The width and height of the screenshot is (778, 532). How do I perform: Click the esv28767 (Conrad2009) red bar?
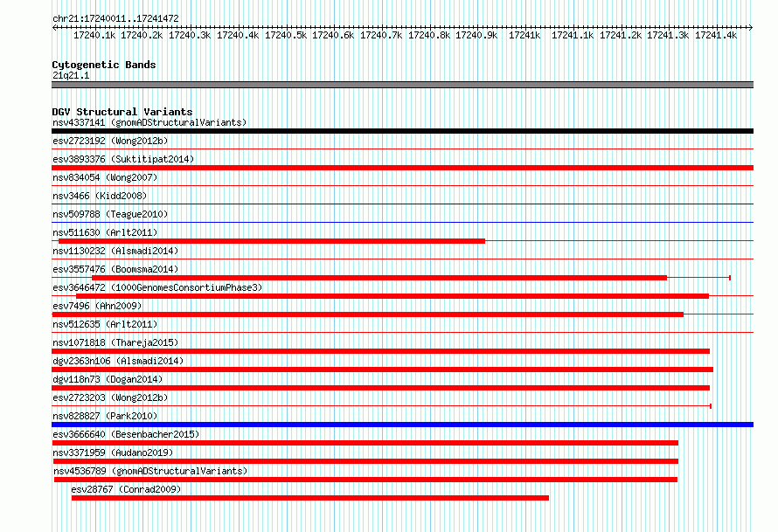pos(310,498)
